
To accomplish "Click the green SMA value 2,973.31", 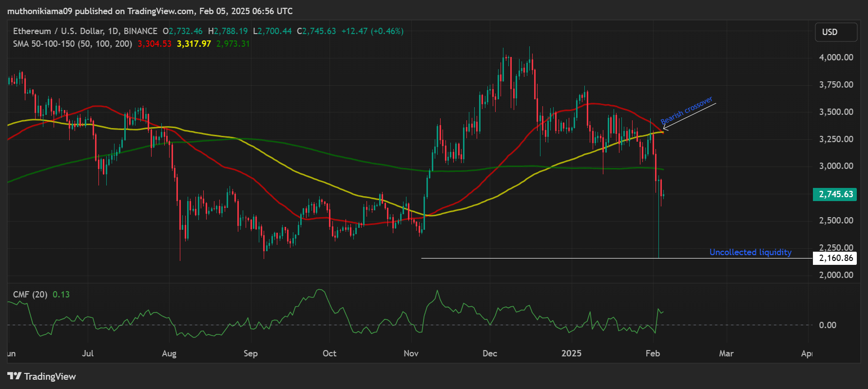I will 232,44.
